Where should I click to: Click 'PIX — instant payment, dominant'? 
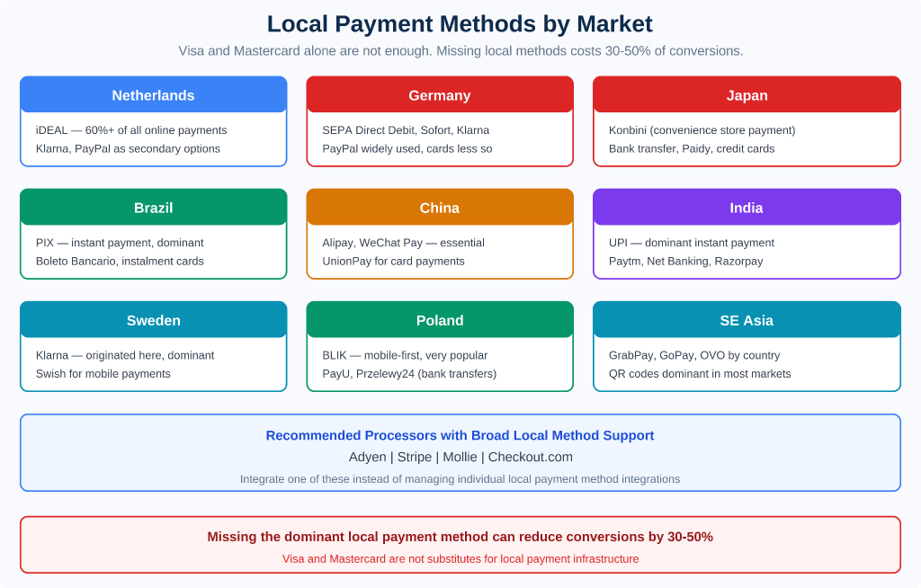[120, 243]
